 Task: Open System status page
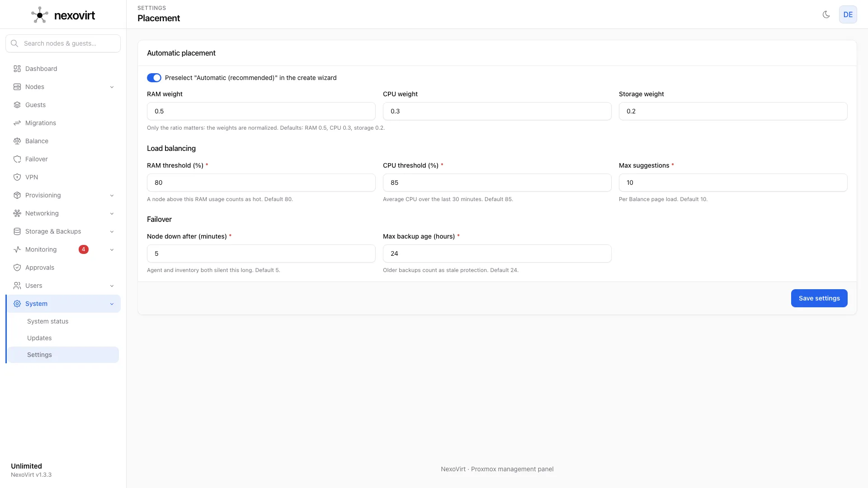point(63,321)
